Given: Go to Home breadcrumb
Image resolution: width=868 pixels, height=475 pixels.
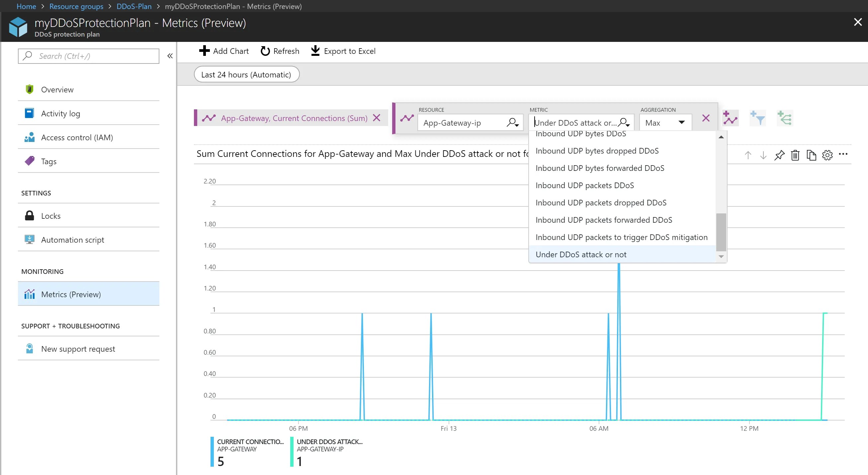Looking at the screenshot, I should 26,6.
